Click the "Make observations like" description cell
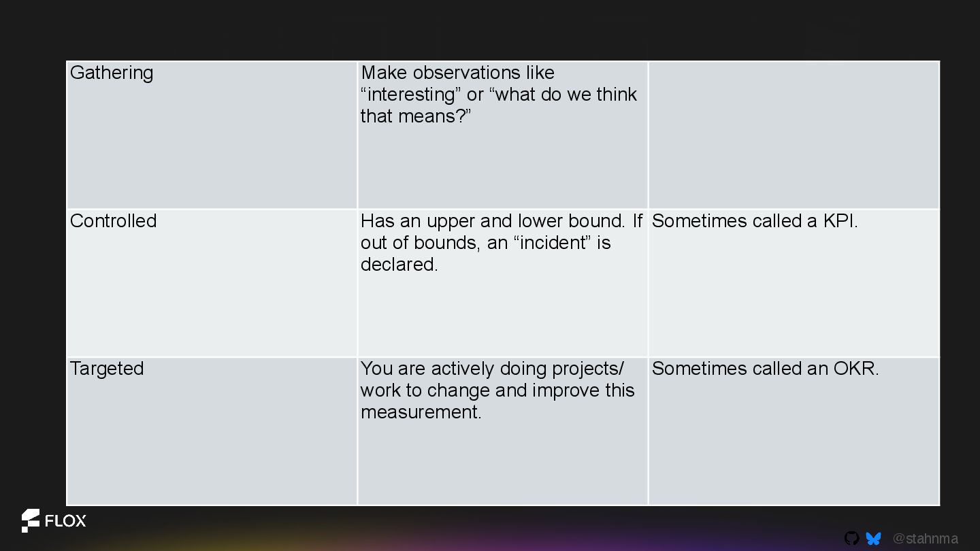This screenshot has height=551, width=980. tap(502, 135)
